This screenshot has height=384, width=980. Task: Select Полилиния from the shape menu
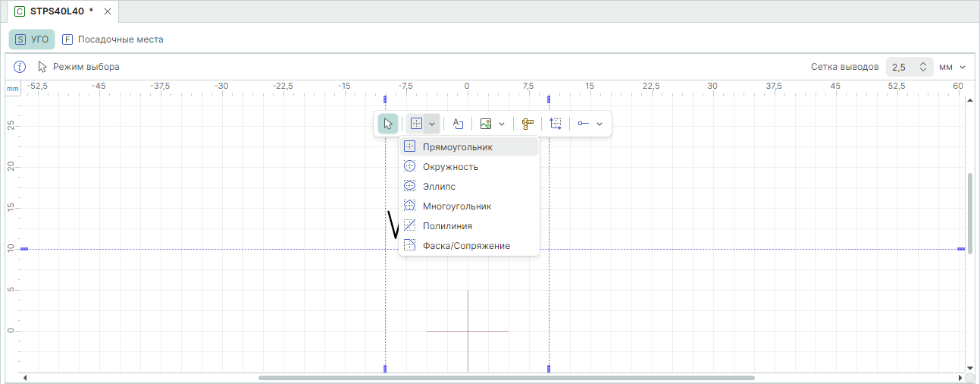pyautogui.click(x=447, y=225)
